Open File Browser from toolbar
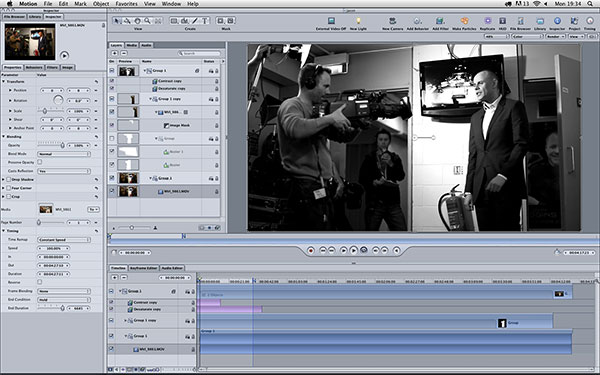Viewport: 600px width, 375px height. (520, 21)
